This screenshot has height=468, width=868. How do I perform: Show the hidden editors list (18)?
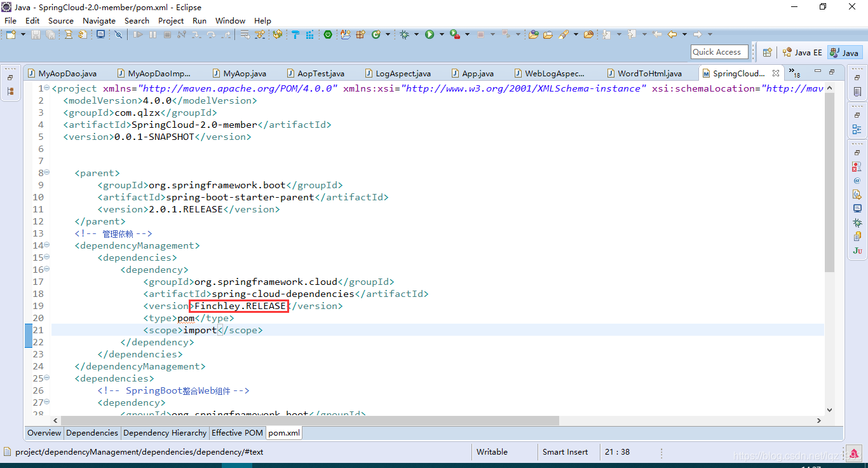coord(794,73)
